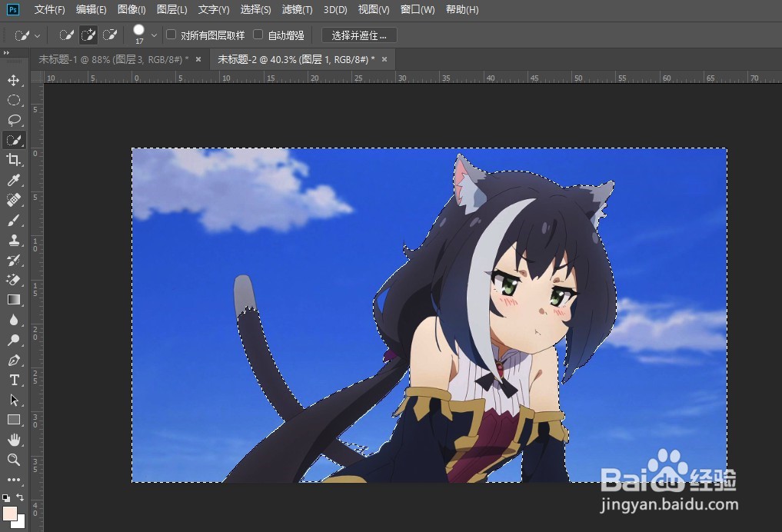Select the Clone Stamp tool
The height and width of the screenshot is (532, 782).
(14, 240)
